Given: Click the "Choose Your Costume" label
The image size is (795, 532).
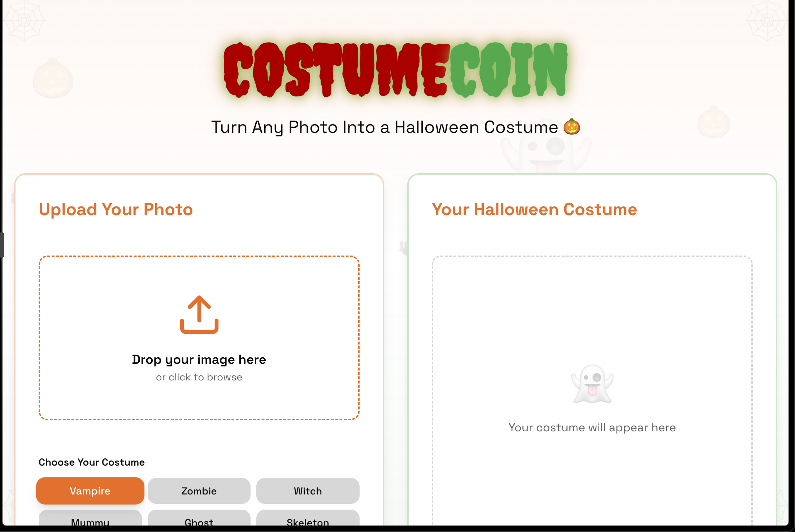Looking at the screenshot, I should click(x=92, y=462).
